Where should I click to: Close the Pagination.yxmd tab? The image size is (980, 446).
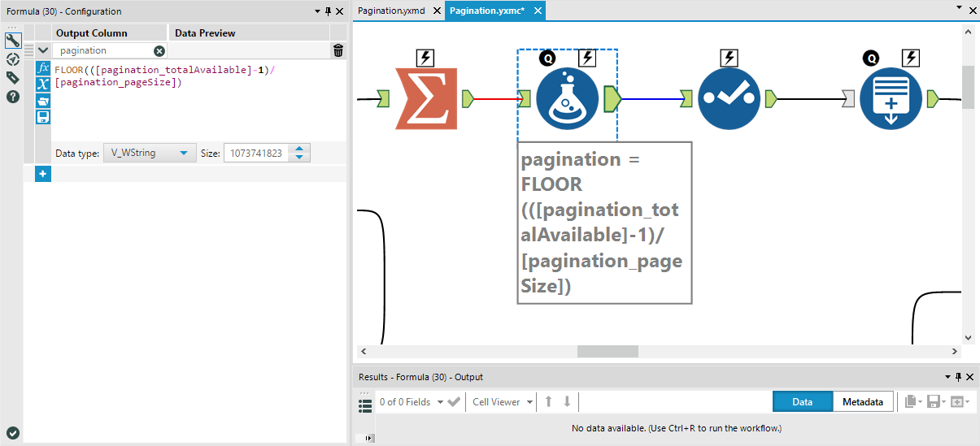(437, 11)
